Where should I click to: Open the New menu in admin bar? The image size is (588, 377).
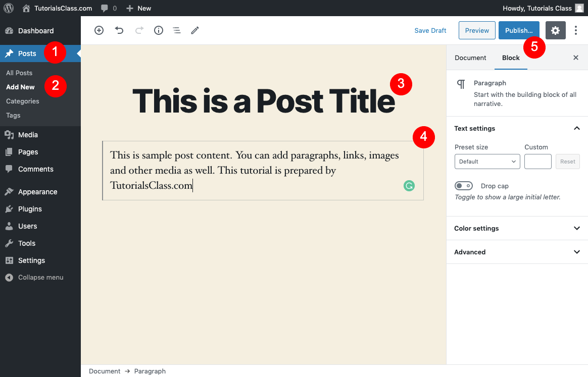tap(138, 8)
